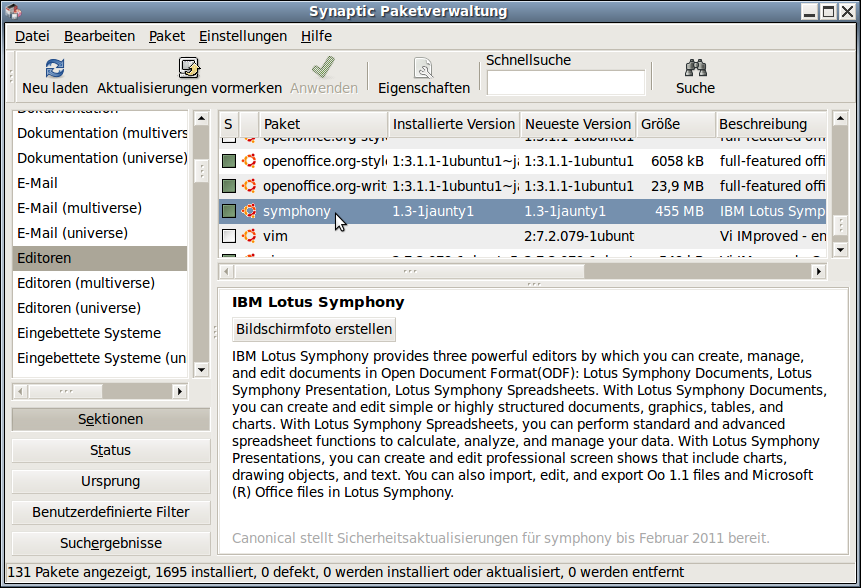Toggle symphony package status checkbox
This screenshot has height=588, width=861.
pyautogui.click(x=229, y=211)
